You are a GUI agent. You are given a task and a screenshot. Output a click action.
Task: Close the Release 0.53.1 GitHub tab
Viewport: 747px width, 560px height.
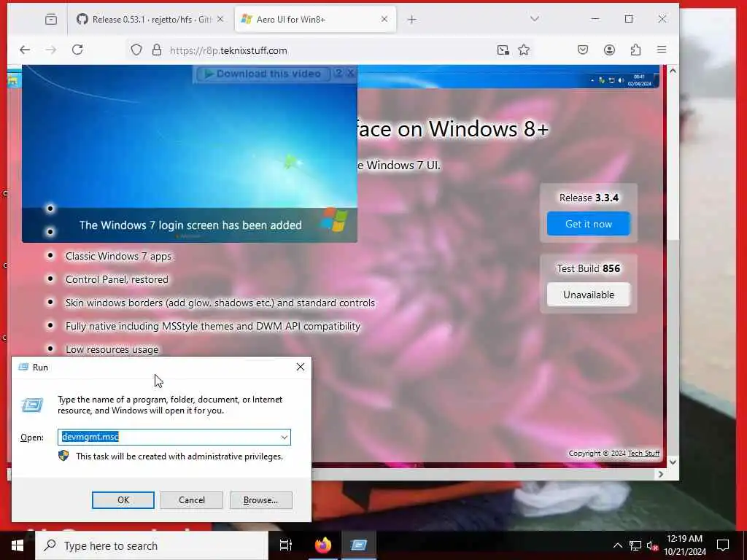point(220,19)
